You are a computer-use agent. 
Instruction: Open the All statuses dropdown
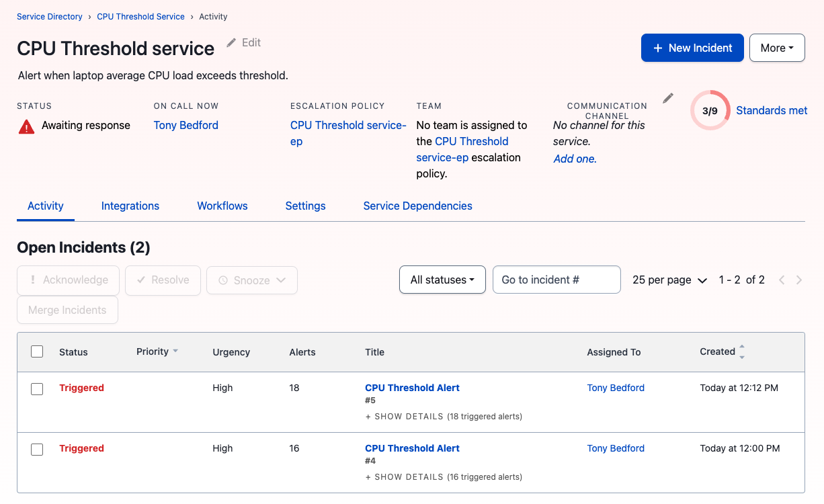pos(442,279)
